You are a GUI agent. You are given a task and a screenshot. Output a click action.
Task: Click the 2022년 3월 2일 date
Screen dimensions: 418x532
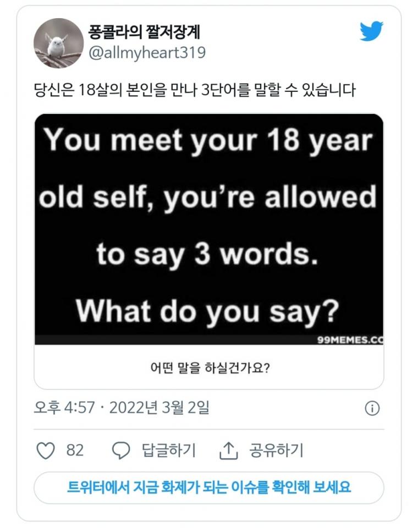pos(159,408)
